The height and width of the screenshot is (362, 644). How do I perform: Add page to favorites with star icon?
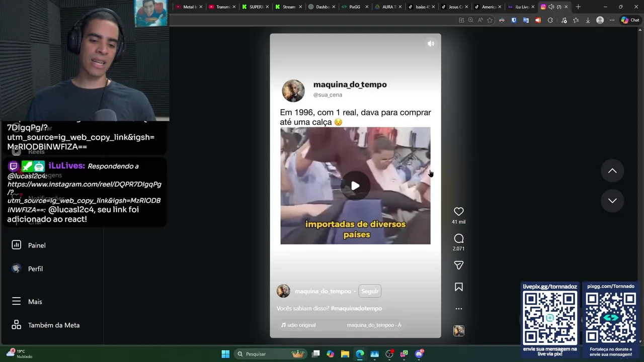(x=490, y=20)
